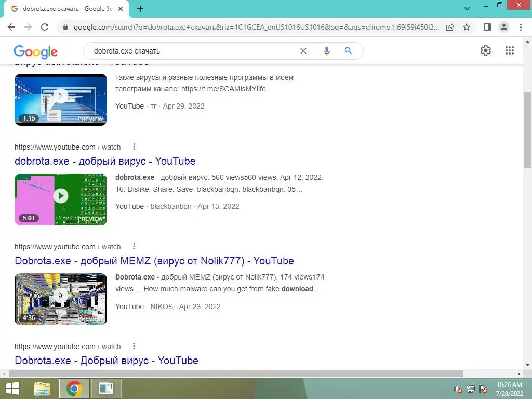Viewport: 532px width, 399px height.
Task: Open 'dobrota.exe - добрый вирус - YouTube' result
Action: [x=105, y=161]
